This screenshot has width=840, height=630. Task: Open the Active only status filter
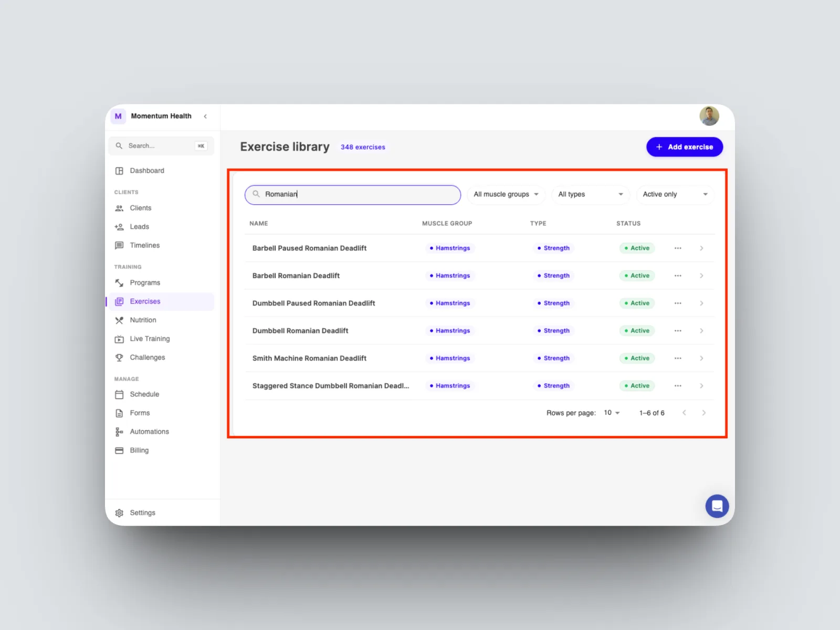(x=675, y=194)
